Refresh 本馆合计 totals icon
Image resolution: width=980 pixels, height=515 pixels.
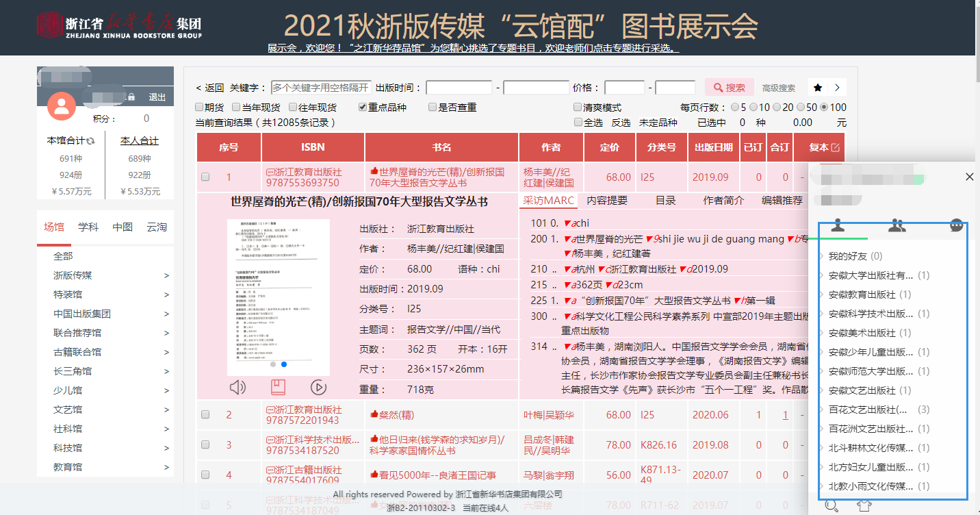point(90,141)
